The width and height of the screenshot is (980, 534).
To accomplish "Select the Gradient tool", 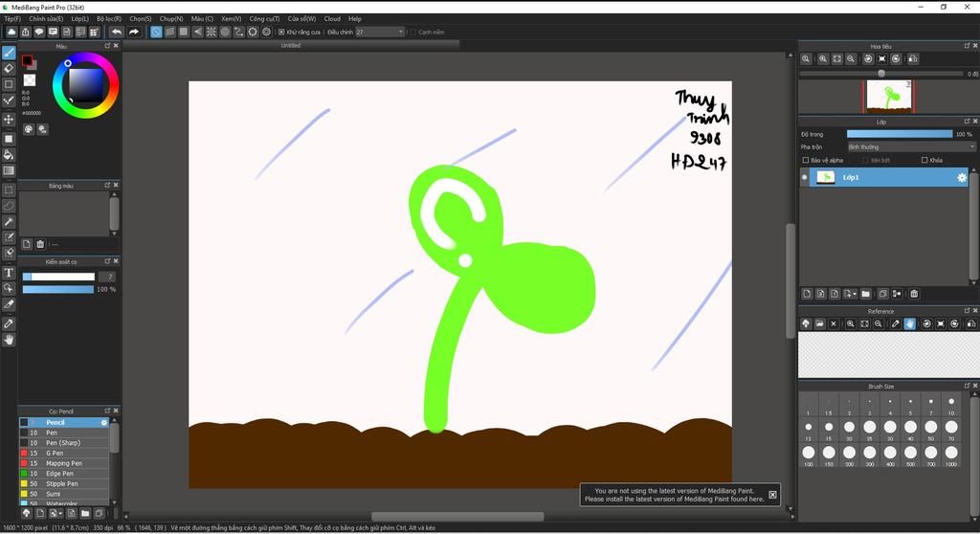I will coord(9,170).
